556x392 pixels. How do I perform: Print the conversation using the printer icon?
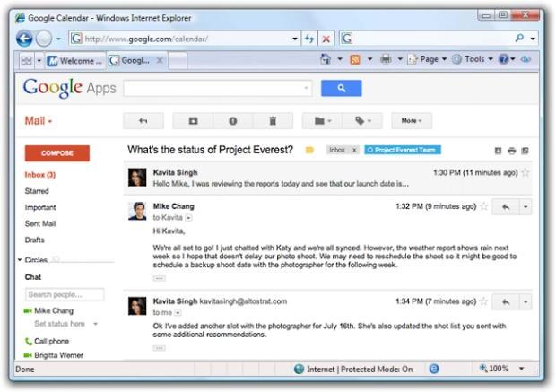tap(511, 151)
